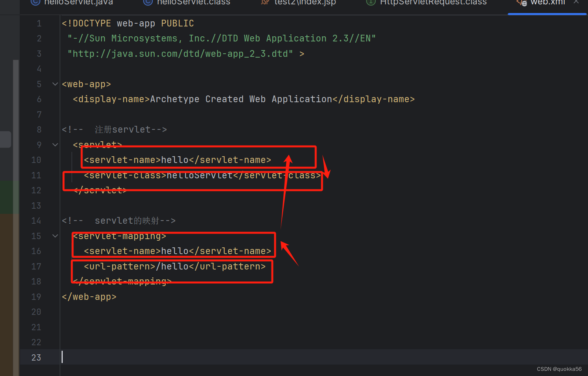588x376 pixels.
Task: Click the left panel vertical scrollbar
Action: (x=16, y=218)
